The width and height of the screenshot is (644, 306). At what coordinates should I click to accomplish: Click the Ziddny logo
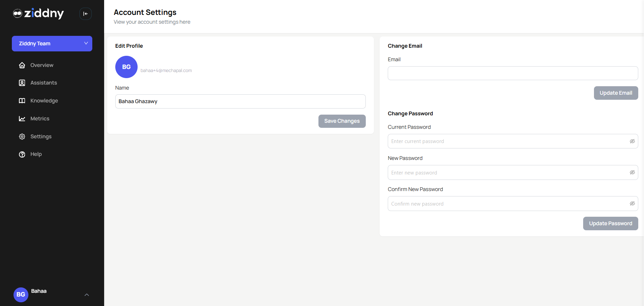pos(38,14)
